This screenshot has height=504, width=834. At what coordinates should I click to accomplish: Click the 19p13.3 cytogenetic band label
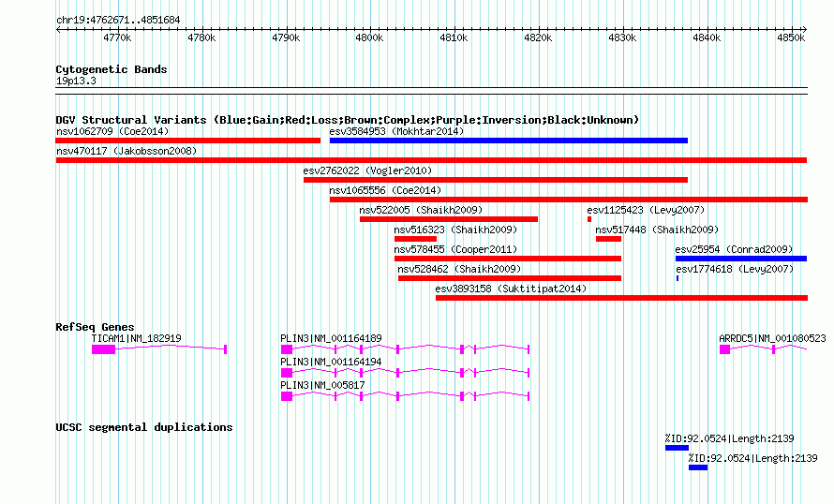pyautogui.click(x=76, y=81)
